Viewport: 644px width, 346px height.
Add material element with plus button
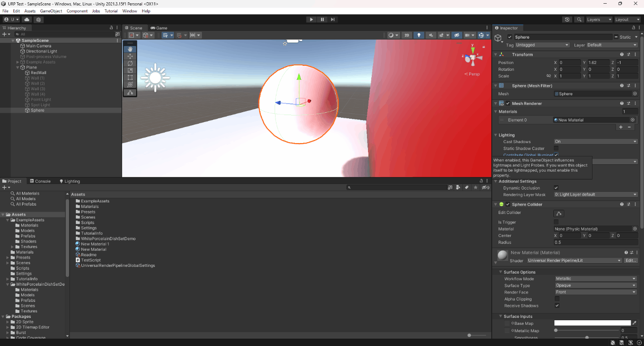(x=621, y=127)
